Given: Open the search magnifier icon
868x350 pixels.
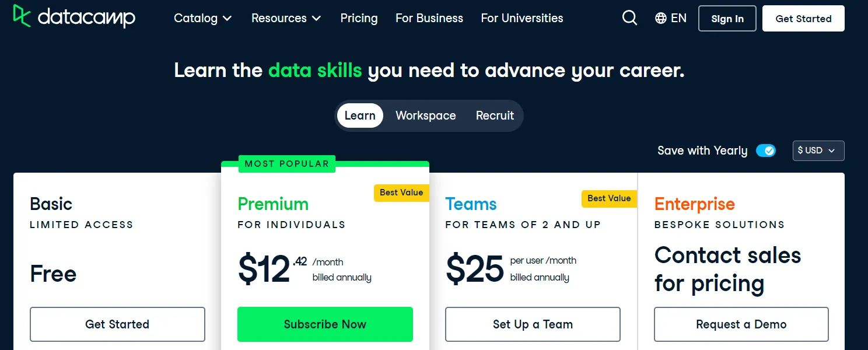Looking at the screenshot, I should tap(629, 18).
